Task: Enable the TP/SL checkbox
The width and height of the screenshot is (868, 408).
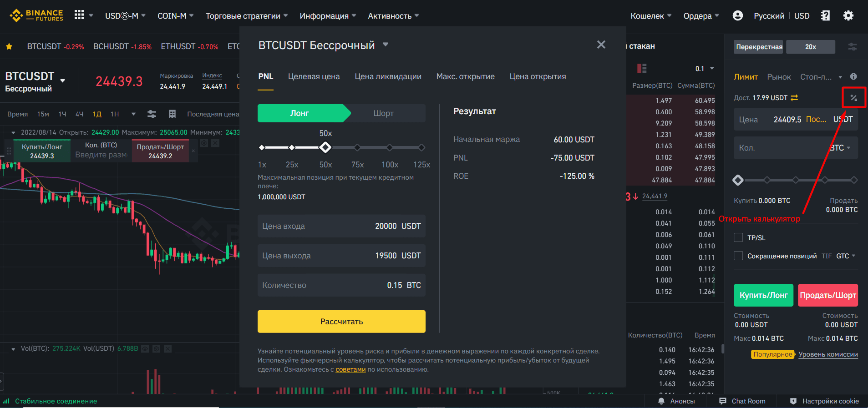Action: coord(738,237)
